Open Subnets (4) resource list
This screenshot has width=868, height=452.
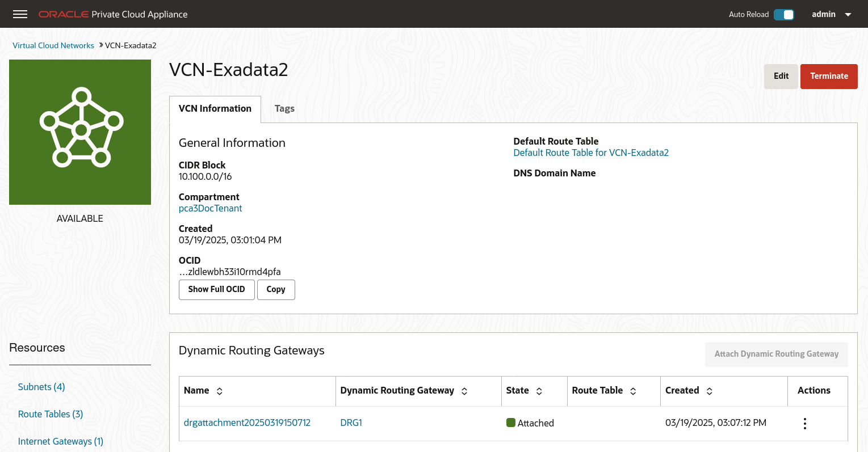tap(41, 387)
